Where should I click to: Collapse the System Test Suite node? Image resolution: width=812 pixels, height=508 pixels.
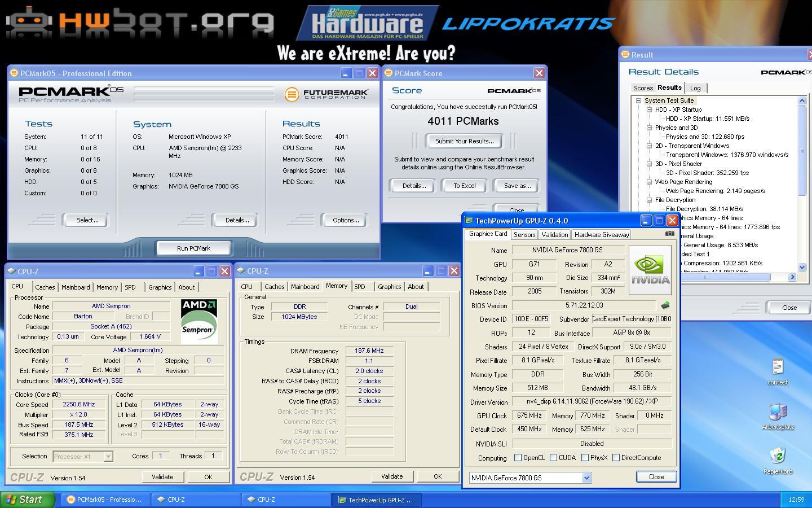[x=638, y=100]
